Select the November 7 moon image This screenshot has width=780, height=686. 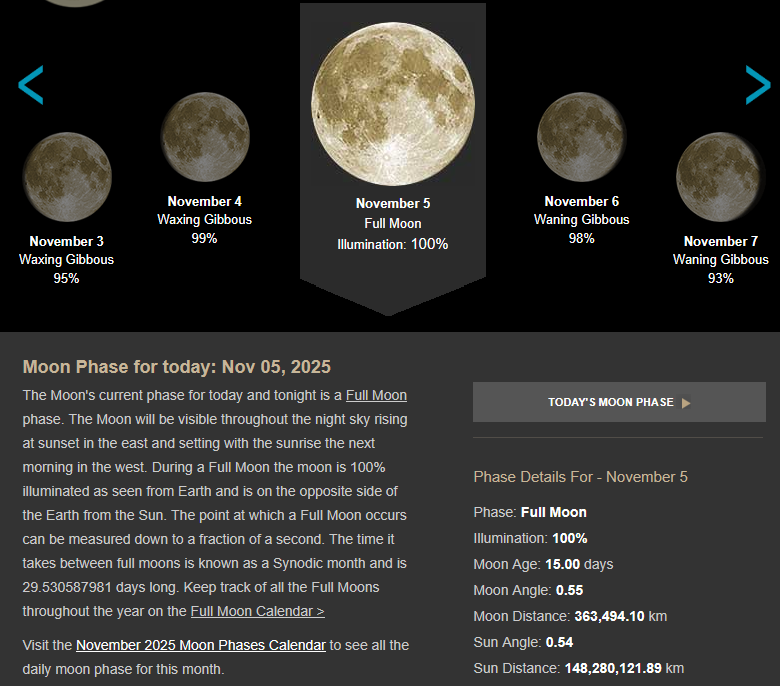coord(720,178)
